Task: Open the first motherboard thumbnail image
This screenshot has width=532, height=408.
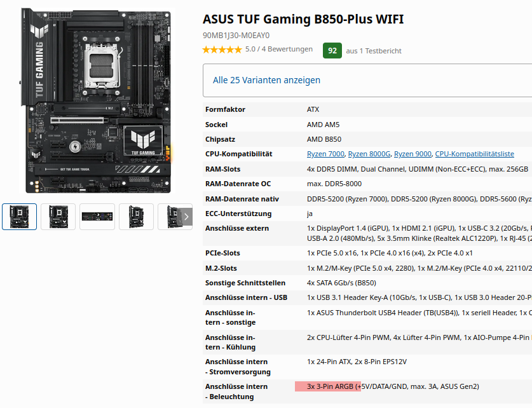Action: 19,217
